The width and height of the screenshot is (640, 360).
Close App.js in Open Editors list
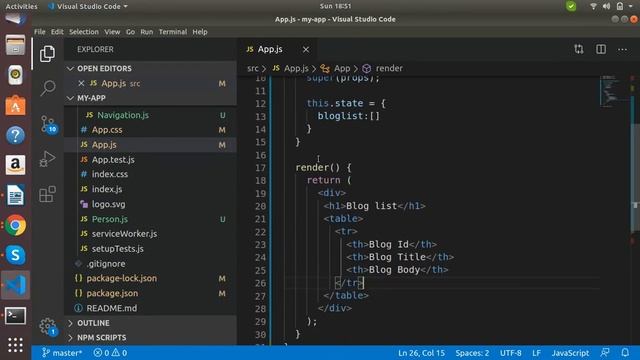point(81,83)
